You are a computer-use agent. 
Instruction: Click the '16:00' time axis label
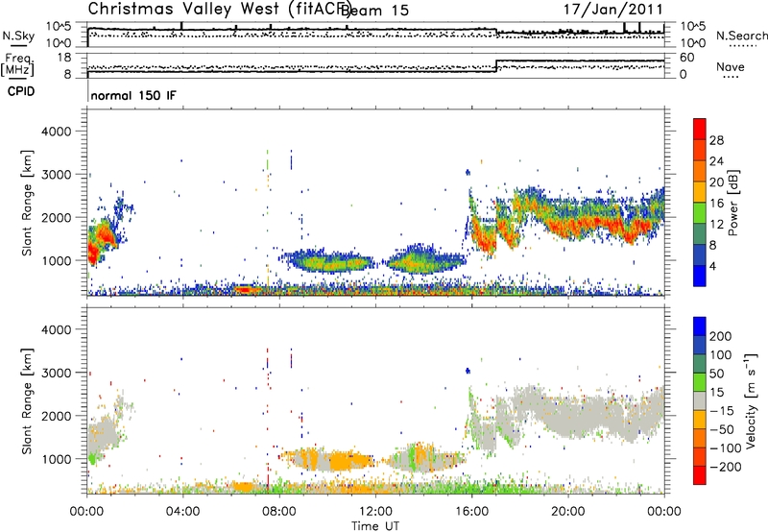[471, 512]
